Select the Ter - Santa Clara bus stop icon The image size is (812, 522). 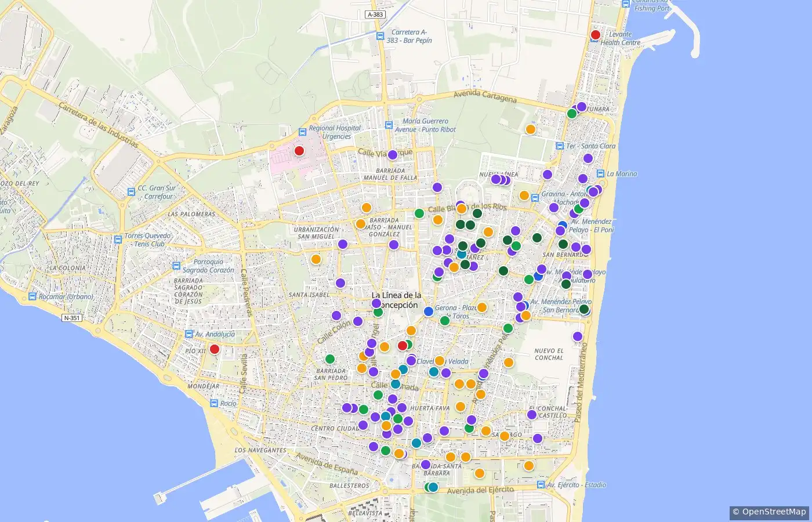(x=560, y=146)
